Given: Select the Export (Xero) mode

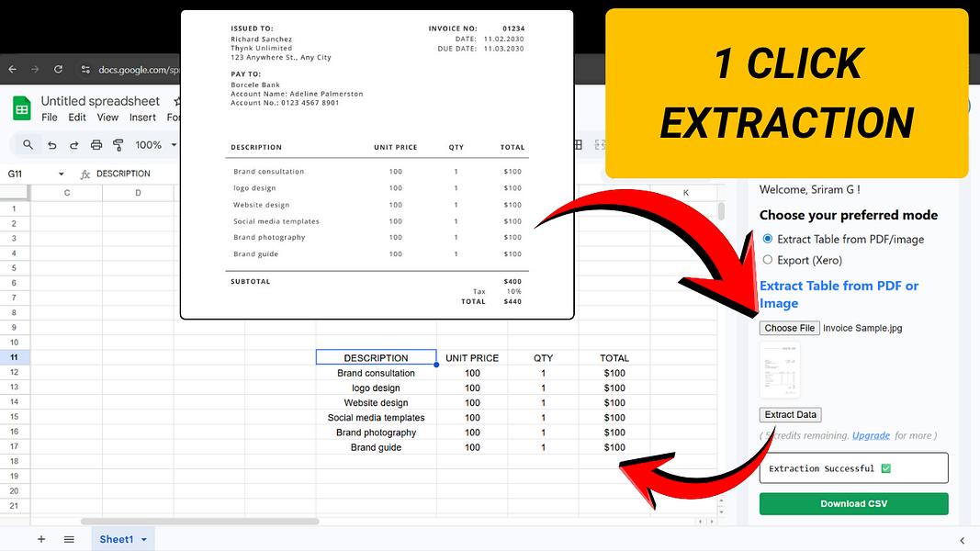Looking at the screenshot, I should (768, 259).
